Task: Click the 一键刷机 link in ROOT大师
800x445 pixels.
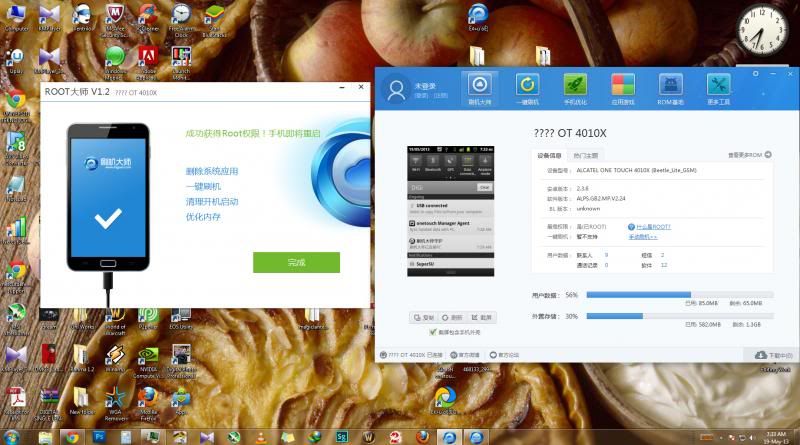Action: 203,186
